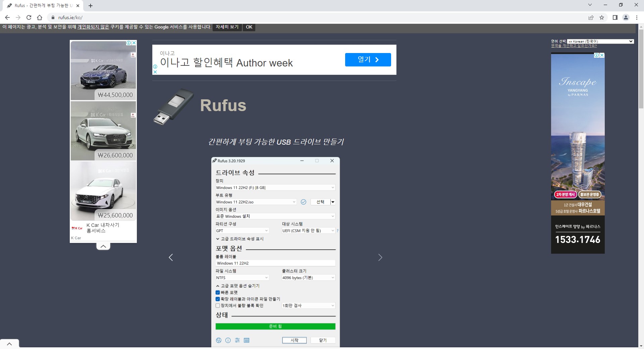Click the green 준비 됨 status bar
This screenshot has height=349, width=644.
(x=275, y=326)
